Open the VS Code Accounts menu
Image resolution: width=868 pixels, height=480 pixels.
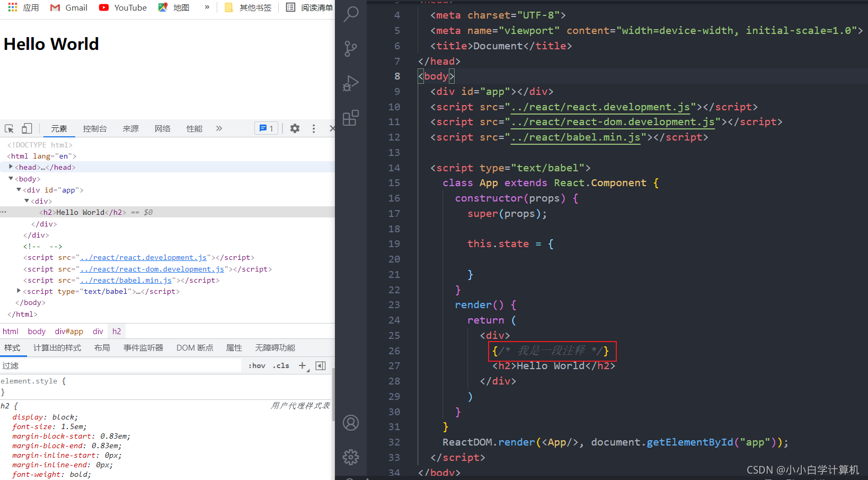(x=351, y=423)
